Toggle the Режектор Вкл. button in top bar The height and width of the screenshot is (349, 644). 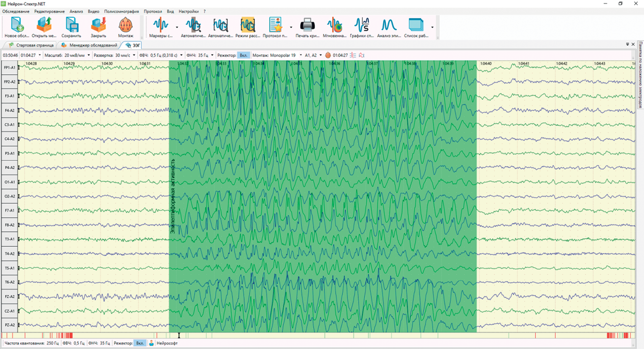pos(243,55)
